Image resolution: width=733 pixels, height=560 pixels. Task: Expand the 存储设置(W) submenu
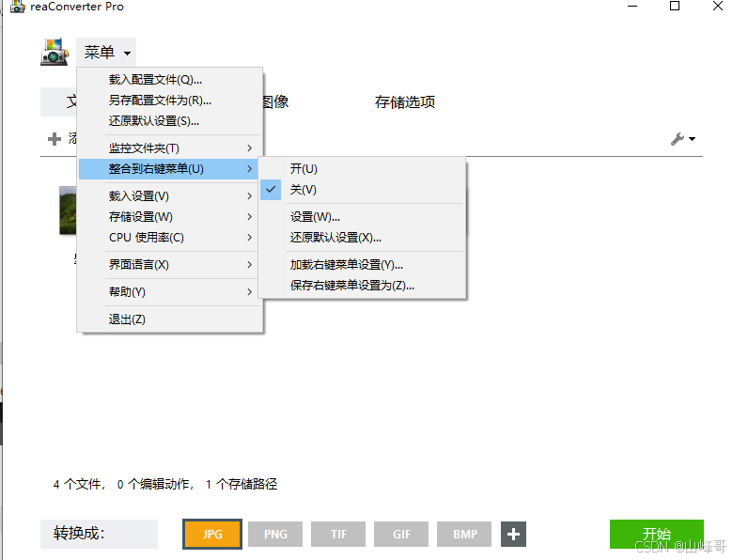[x=168, y=217]
